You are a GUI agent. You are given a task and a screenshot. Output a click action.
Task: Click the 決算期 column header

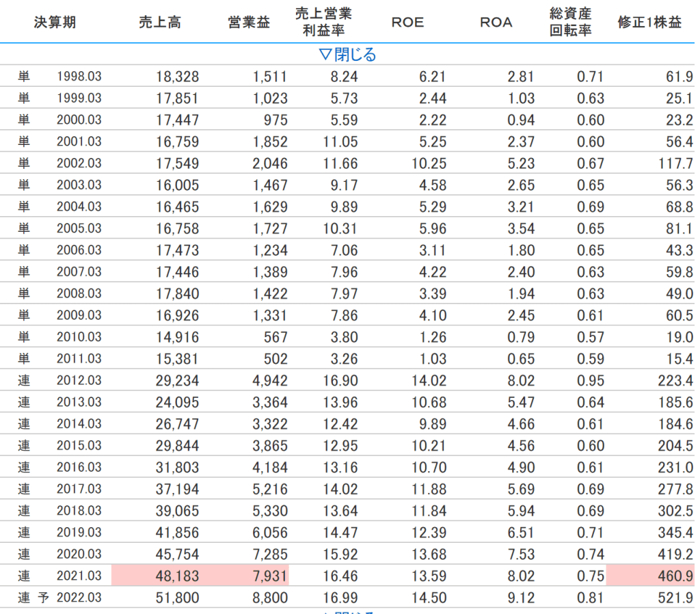[55, 22]
